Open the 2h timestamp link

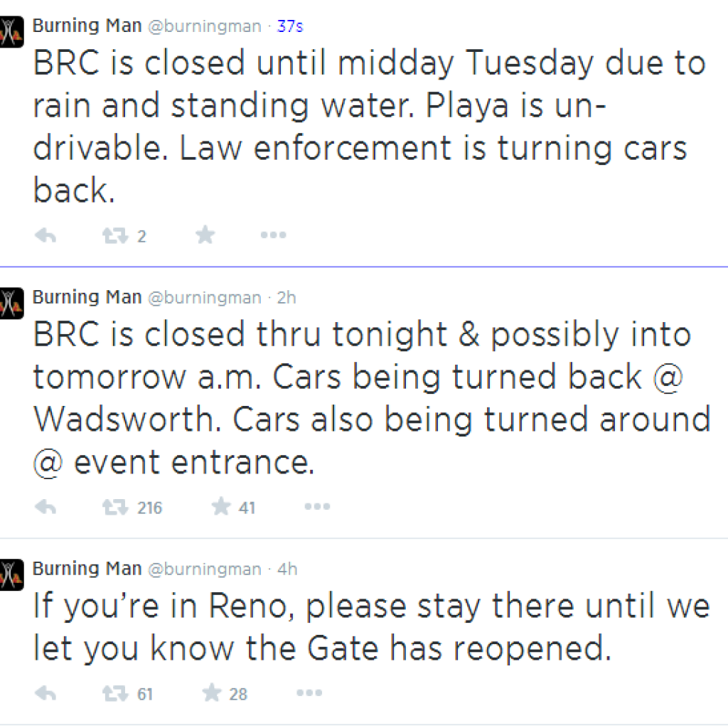click(x=287, y=298)
